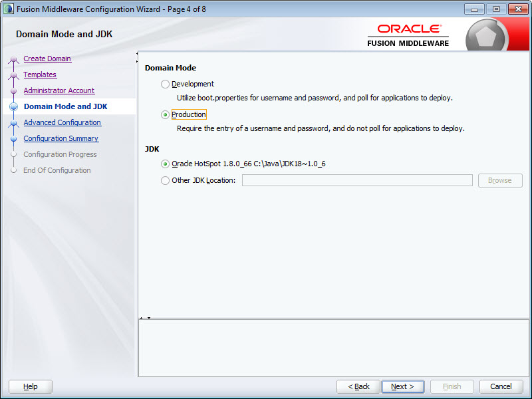Minimize the Configuration Wizard window
This screenshot has width=532, height=399.
pos(474,9)
